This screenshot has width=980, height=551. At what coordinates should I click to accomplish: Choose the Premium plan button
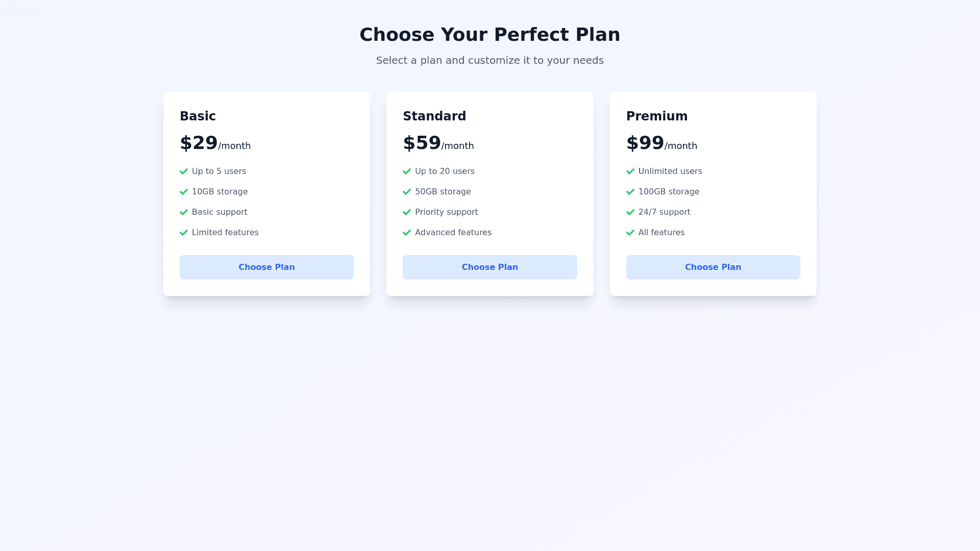pos(713,267)
